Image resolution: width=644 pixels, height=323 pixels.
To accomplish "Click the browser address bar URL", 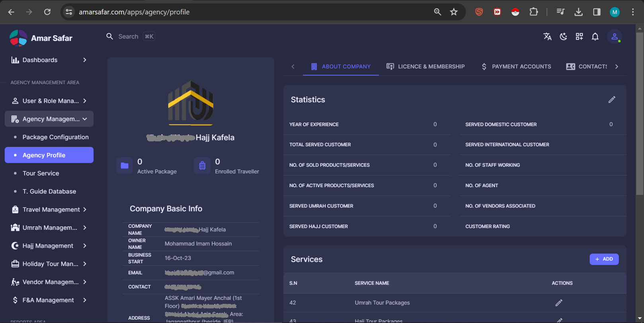I will point(134,12).
